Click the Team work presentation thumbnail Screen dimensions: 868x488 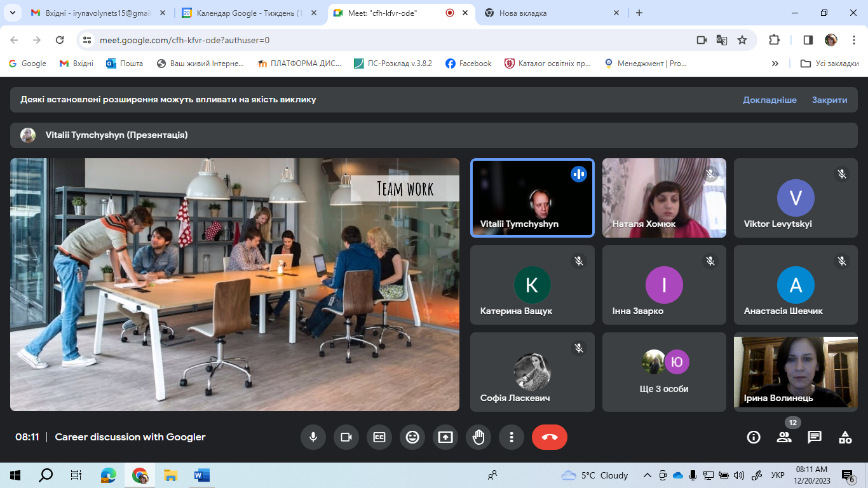coord(234,284)
